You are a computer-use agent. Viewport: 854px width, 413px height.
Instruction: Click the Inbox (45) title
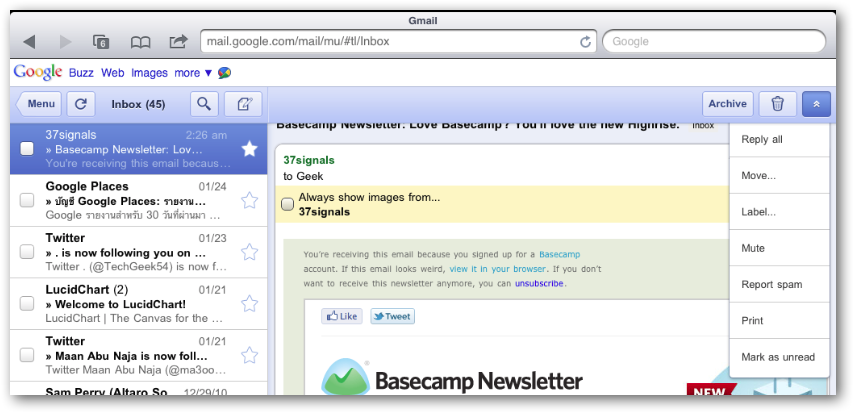pos(138,104)
